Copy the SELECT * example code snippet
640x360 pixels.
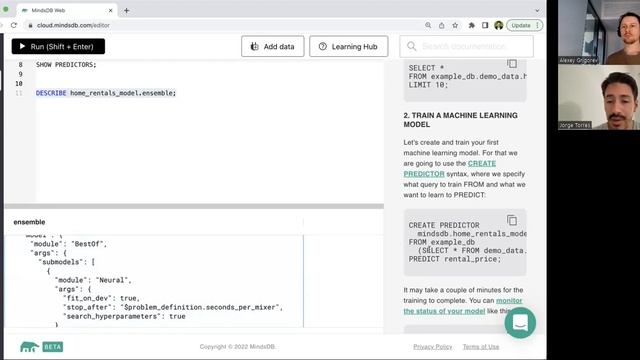click(x=512, y=63)
